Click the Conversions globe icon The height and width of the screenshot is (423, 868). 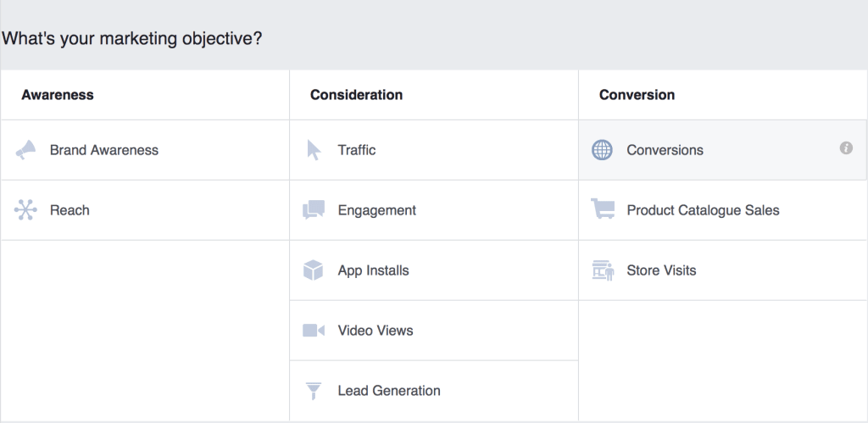(603, 150)
